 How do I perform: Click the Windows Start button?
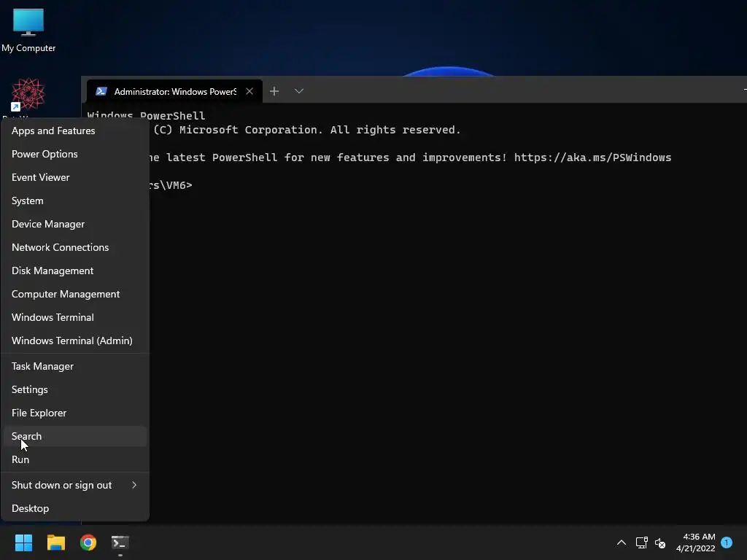coord(23,542)
